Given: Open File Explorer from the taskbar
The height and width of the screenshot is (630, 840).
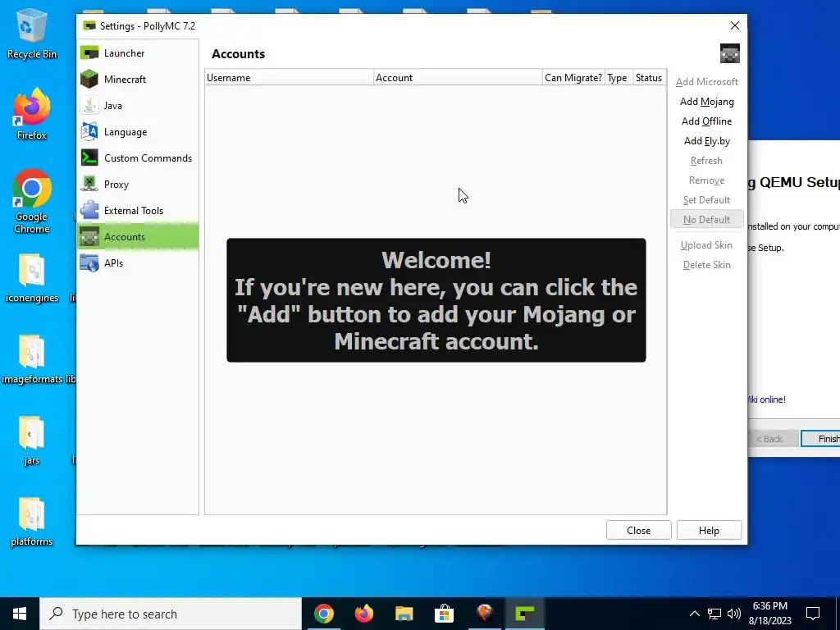Looking at the screenshot, I should (x=404, y=614).
